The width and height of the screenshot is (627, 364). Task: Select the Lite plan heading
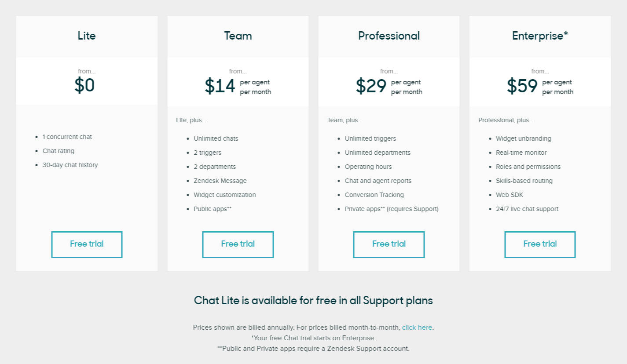pos(87,36)
